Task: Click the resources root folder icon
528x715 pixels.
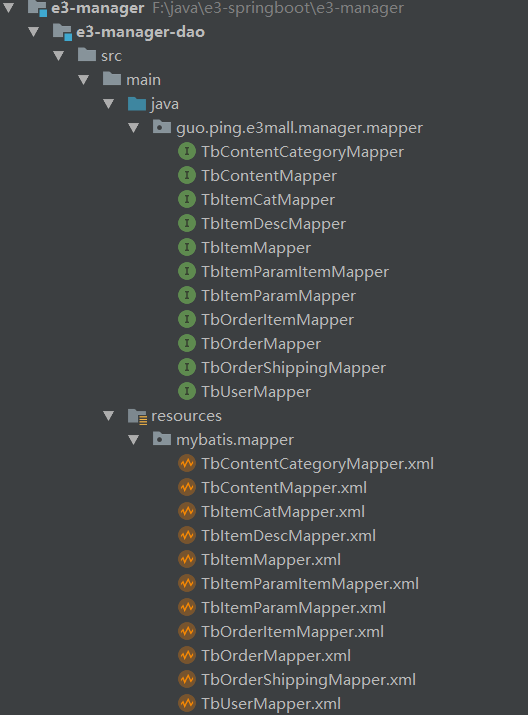Action: click(137, 416)
